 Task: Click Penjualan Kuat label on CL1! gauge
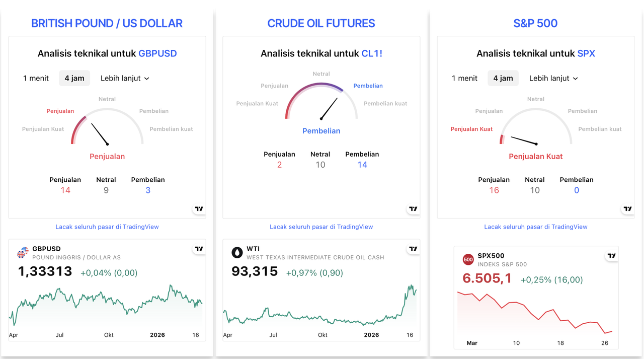tap(257, 103)
